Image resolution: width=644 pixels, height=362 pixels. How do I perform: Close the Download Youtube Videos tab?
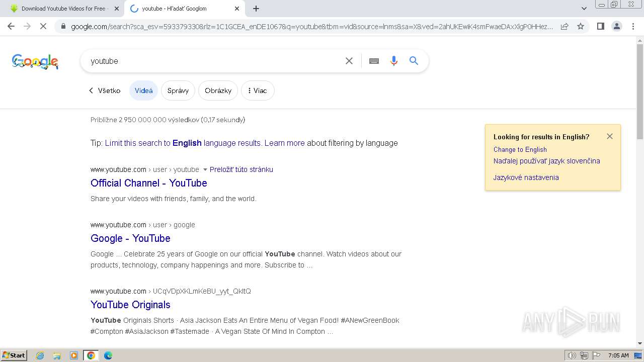pos(116,9)
